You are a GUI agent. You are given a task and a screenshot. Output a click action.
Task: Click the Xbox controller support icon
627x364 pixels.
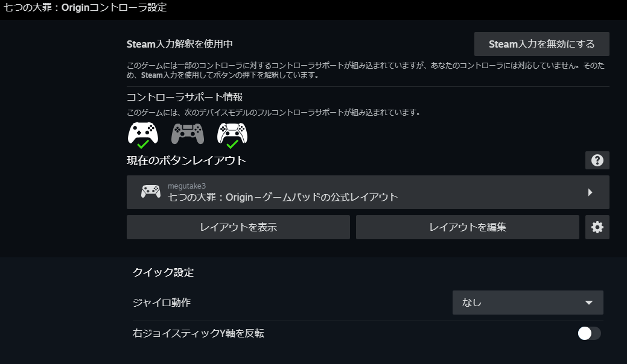[x=143, y=133]
